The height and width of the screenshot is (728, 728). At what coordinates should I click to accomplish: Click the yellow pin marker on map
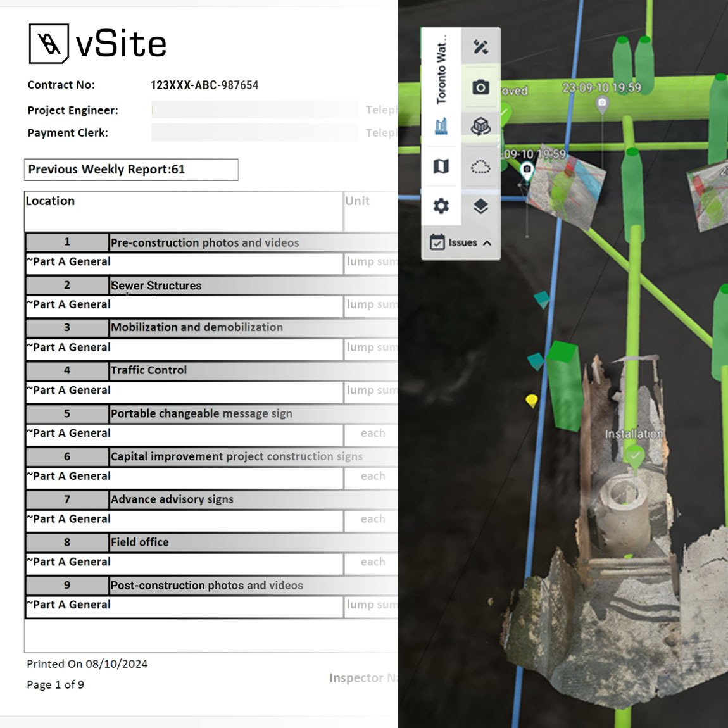532,400
